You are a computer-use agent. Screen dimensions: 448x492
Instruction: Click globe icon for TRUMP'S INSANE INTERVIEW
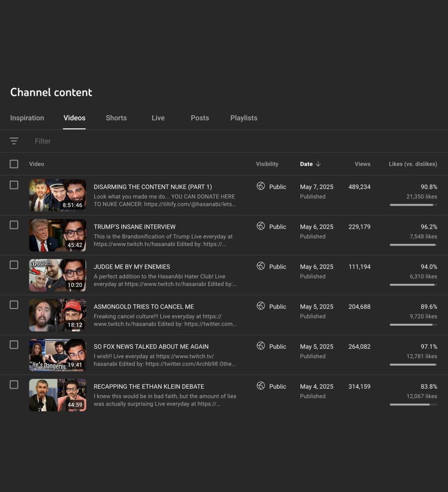point(261,226)
